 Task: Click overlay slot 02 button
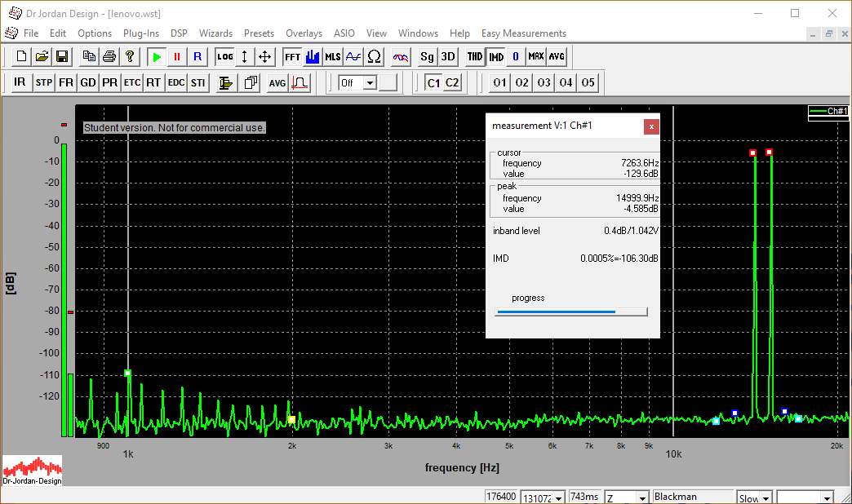coord(521,82)
